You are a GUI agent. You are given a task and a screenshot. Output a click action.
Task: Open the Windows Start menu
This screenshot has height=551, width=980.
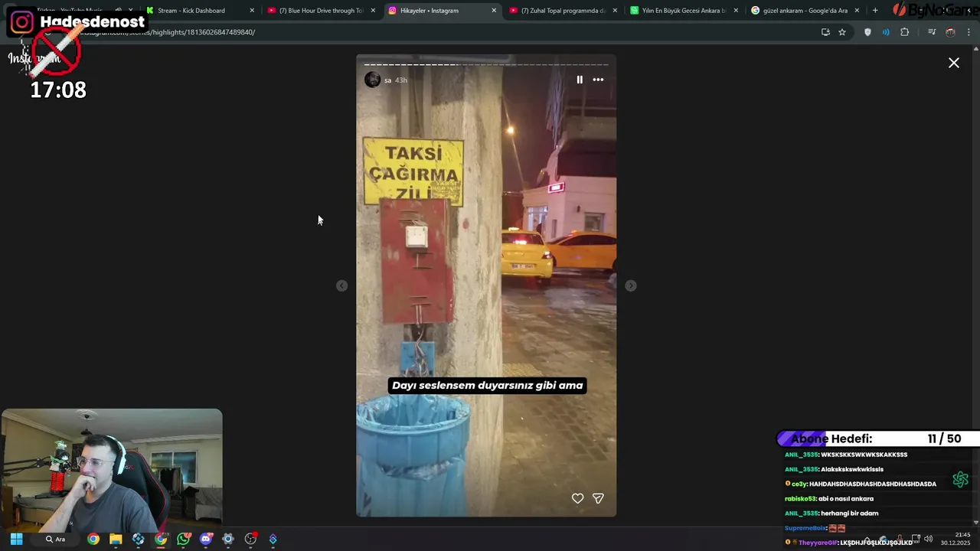click(x=16, y=539)
